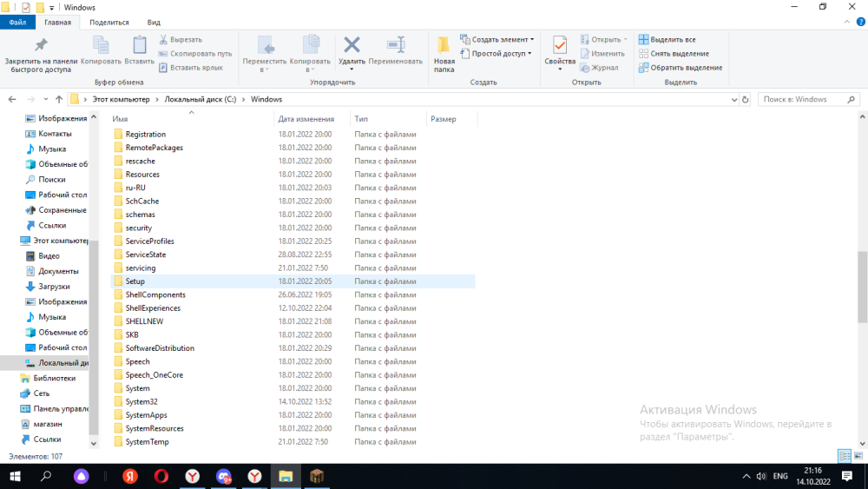Image resolution: width=868 pixels, height=489 pixels.
Task: Open Журнал history command
Action: tap(599, 68)
